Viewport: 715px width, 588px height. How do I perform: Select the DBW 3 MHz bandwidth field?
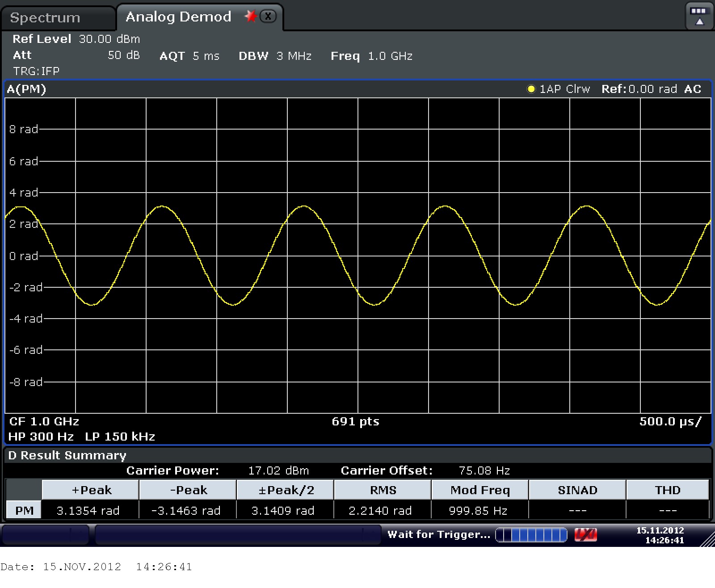click(275, 56)
